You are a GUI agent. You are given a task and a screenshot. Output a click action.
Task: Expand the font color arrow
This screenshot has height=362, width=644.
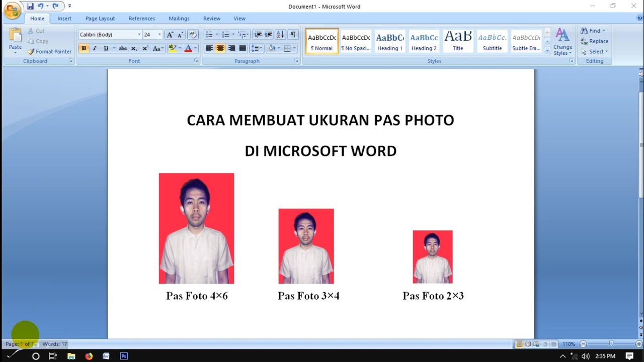195,48
